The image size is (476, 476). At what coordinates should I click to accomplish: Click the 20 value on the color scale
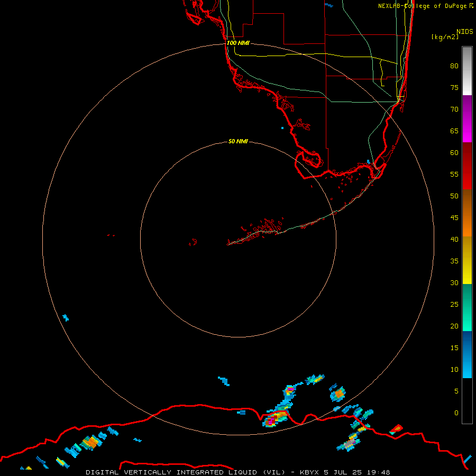(454, 326)
